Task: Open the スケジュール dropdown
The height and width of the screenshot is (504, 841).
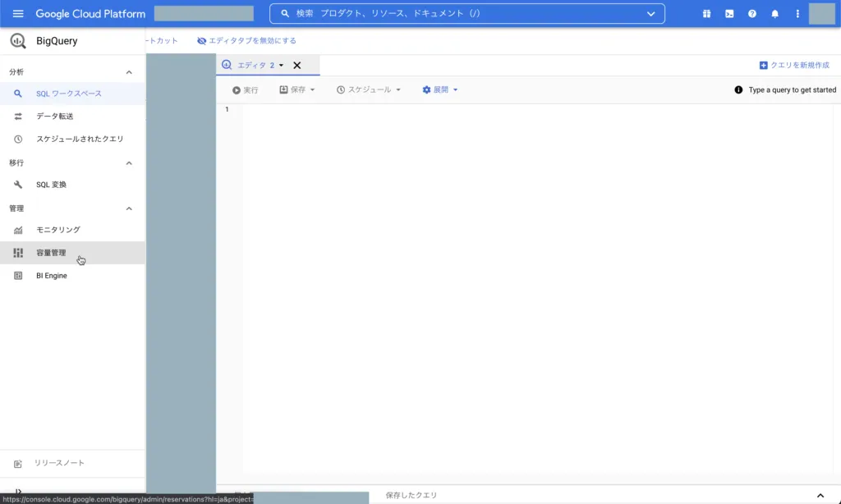Action: click(x=369, y=89)
